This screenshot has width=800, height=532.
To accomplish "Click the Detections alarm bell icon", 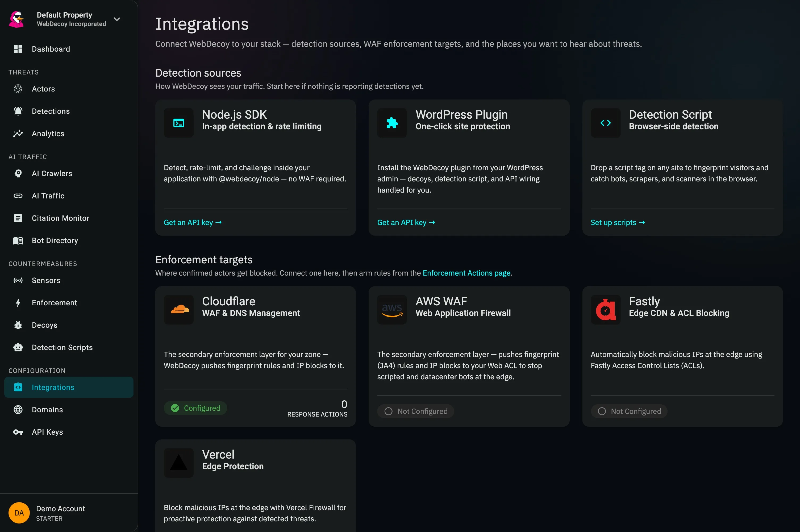I will [18, 111].
